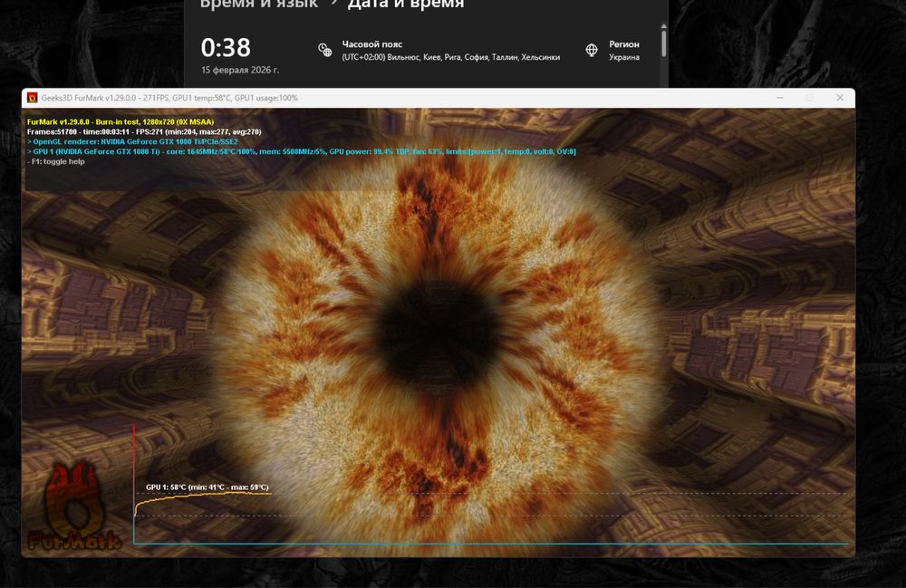Image resolution: width=906 pixels, height=588 pixels.
Task: Open the Регион Украина entry in Settings
Action: (x=613, y=50)
